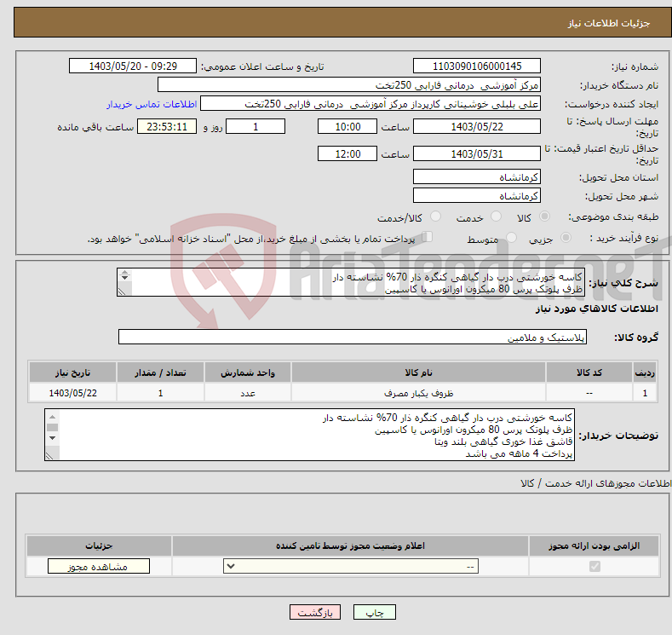Viewport: 672px width, 635px height.
Task: Click the عدد unit cell
Action: coord(248,393)
